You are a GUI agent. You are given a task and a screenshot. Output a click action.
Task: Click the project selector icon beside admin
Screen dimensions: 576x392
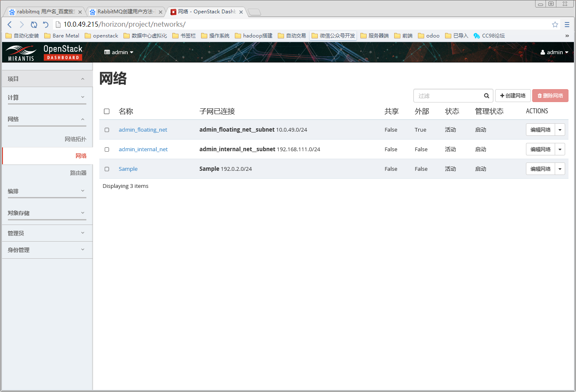tap(106, 52)
